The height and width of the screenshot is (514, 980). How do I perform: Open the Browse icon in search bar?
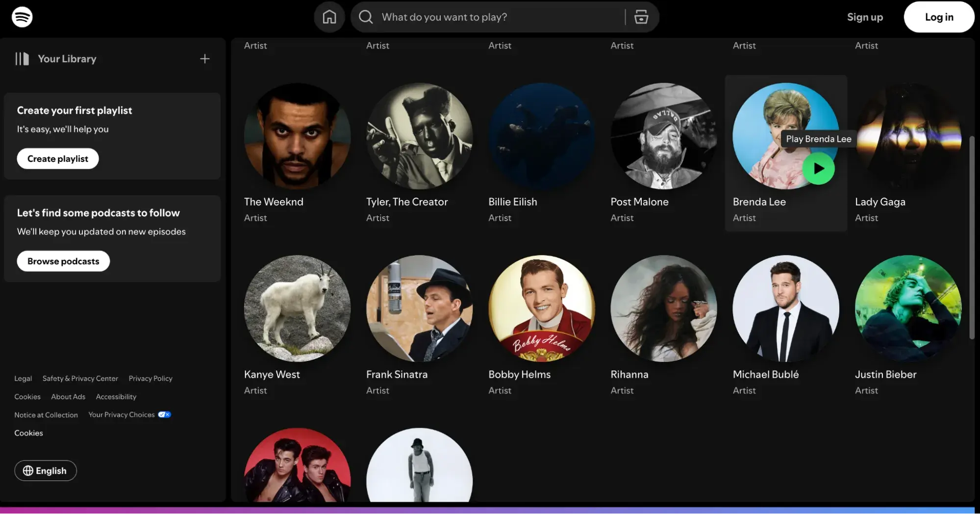641,17
